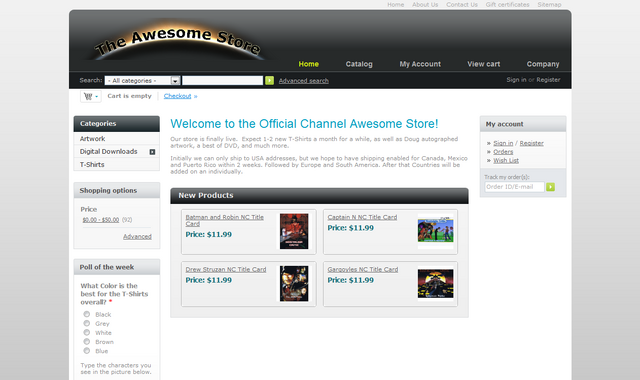Select the White poll option
Image resolution: width=640 pixels, height=380 pixels.
tap(87, 332)
